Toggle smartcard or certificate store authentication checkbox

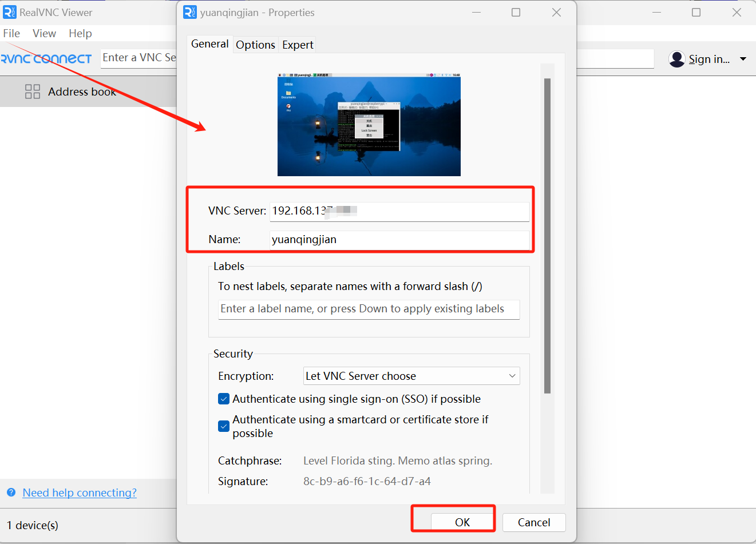[224, 426]
